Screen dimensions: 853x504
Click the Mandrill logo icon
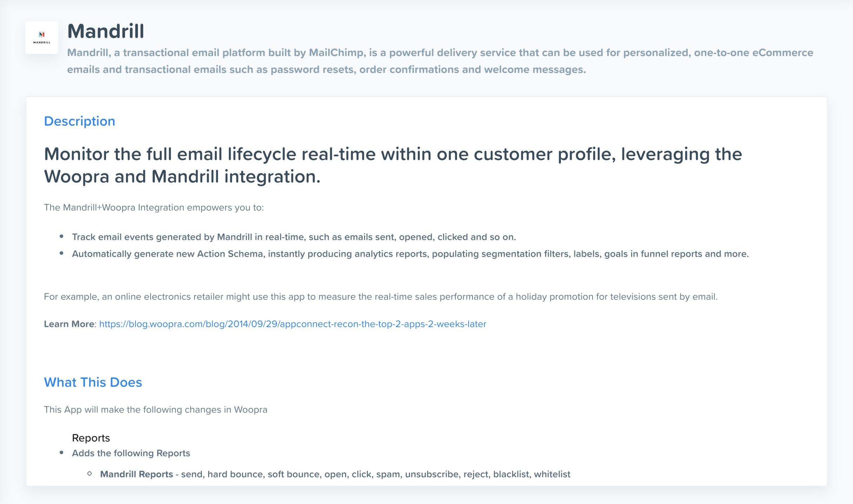(x=42, y=38)
